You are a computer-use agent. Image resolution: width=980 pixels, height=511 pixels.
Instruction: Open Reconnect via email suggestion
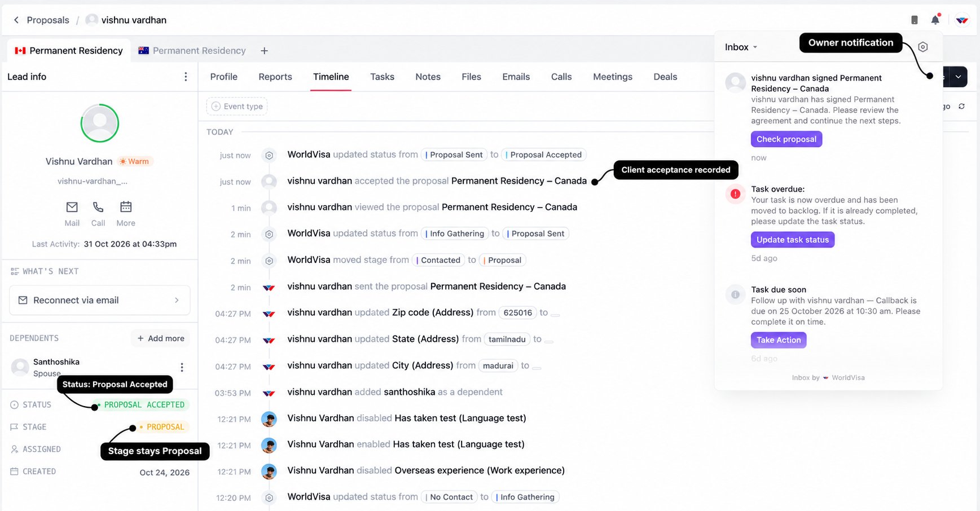[x=100, y=300]
